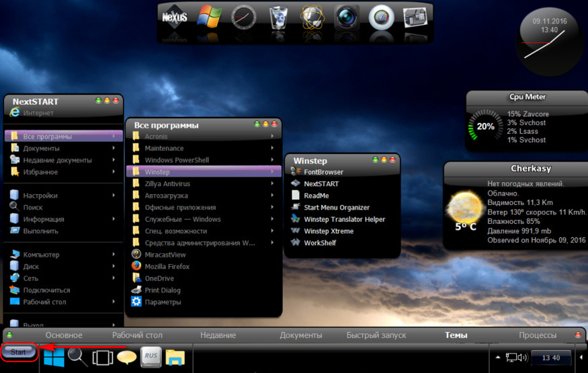Image resolution: width=588 pixels, height=373 pixels.
Task: Select the Темы shelf tab
Action: (x=456, y=335)
